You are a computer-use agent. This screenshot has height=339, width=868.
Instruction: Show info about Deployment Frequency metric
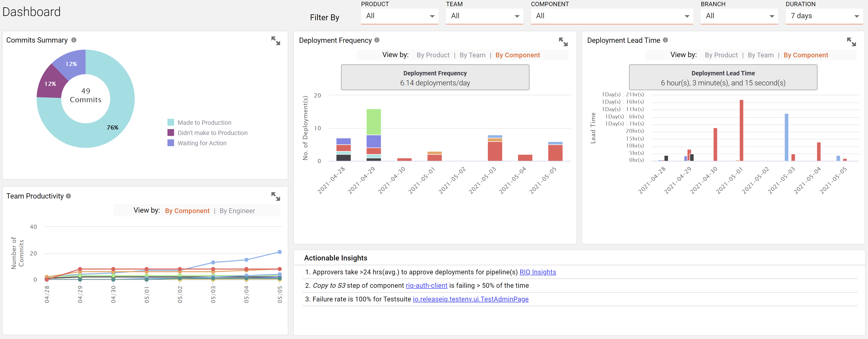coord(377,40)
